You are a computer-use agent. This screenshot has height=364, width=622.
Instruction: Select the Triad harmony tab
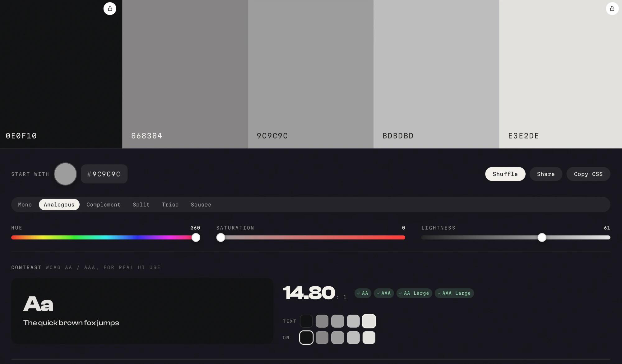pos(170,205)
